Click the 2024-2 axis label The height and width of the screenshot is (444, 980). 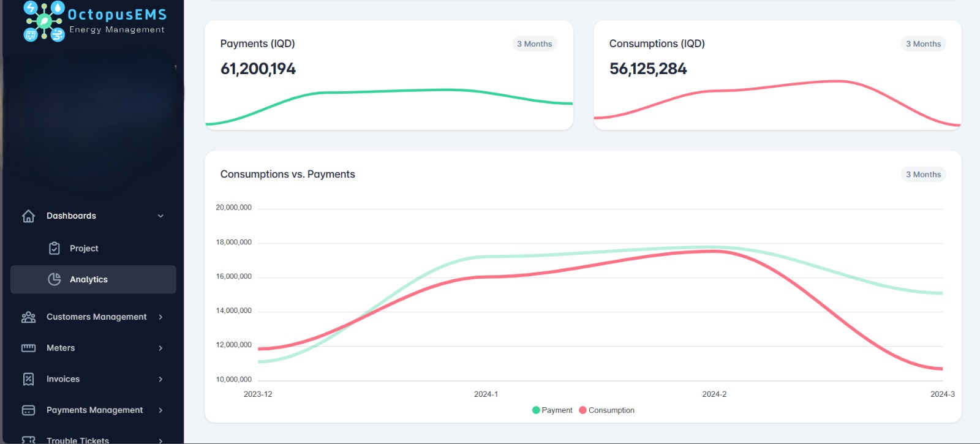tap(714, 394)
